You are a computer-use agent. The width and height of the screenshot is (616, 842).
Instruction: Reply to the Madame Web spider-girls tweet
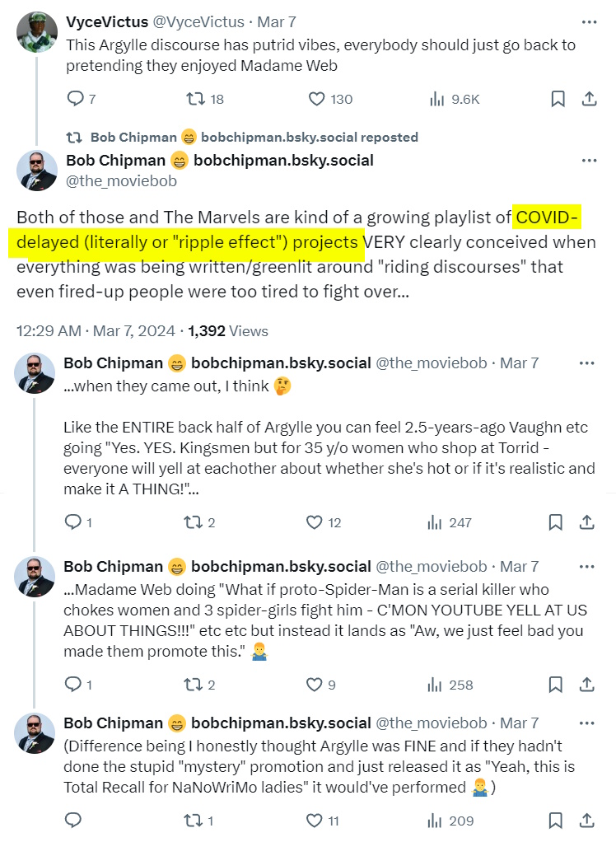(x=73, y=684)
